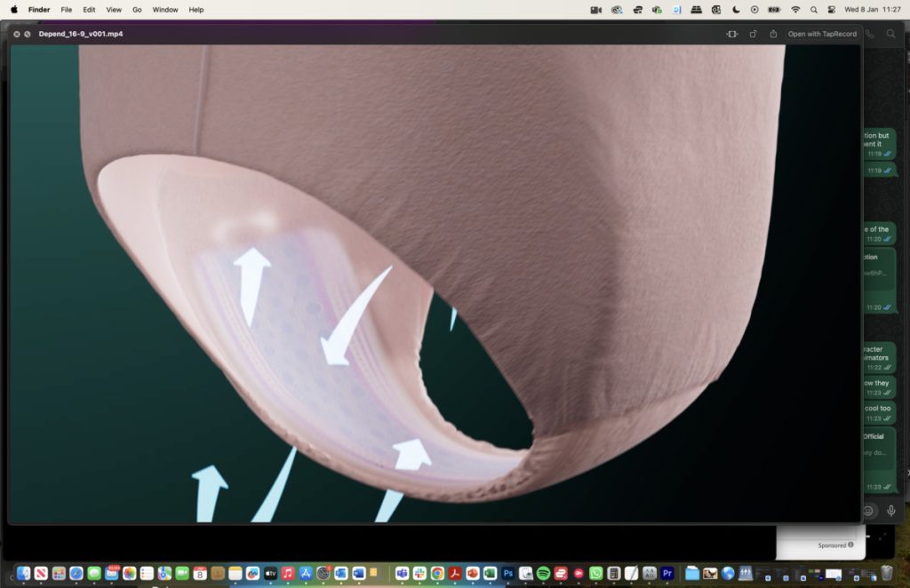Click the Trim video icon in toolbar
Screen dimensions: 910x588
coord(731,34)
